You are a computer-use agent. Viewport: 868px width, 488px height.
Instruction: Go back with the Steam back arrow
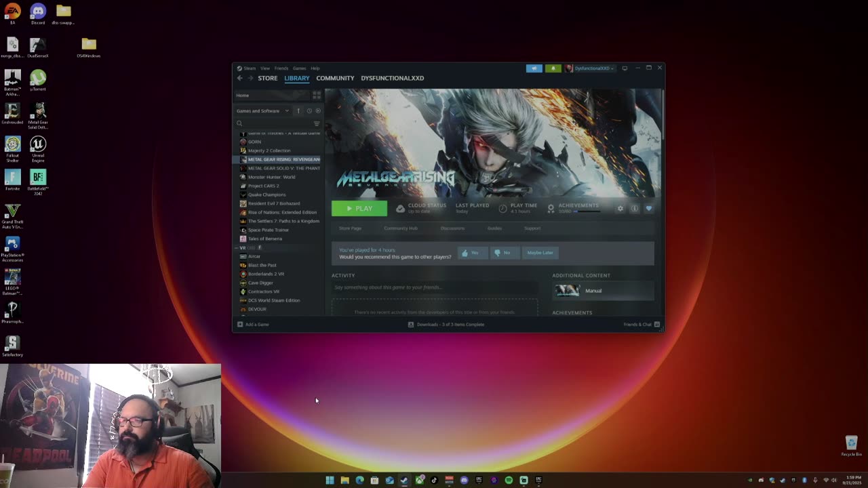[239, 78]
